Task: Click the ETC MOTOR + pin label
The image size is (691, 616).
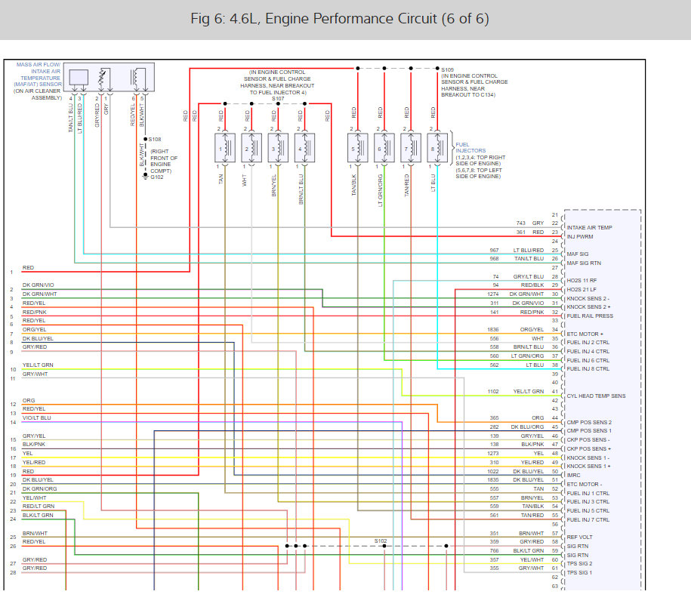Action: tap(585, 334)
